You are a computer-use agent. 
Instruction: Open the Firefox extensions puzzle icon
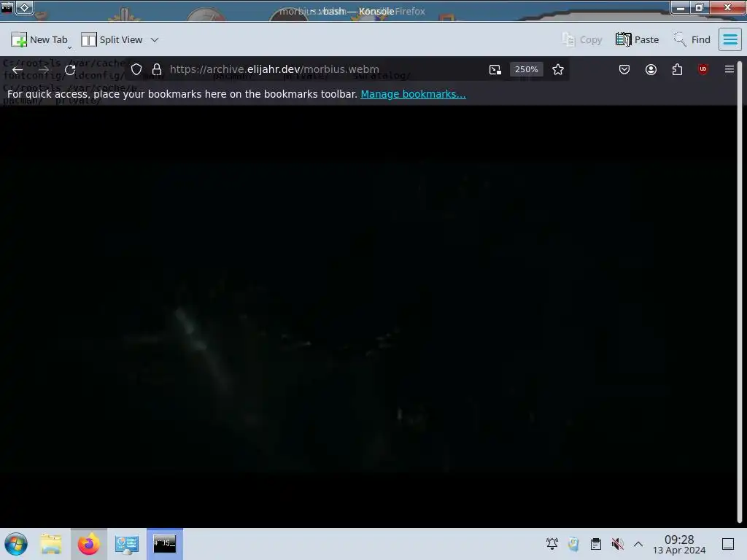click(x=677, y=69)
